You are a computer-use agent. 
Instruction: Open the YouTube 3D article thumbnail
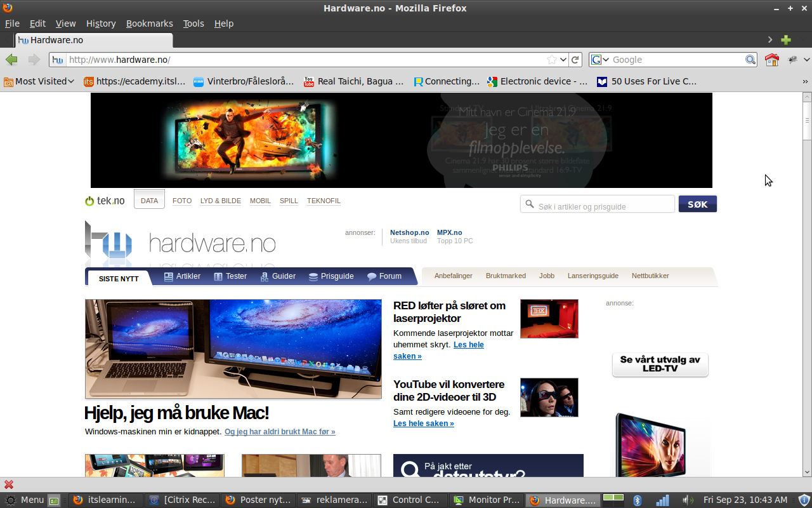point(549,398)
